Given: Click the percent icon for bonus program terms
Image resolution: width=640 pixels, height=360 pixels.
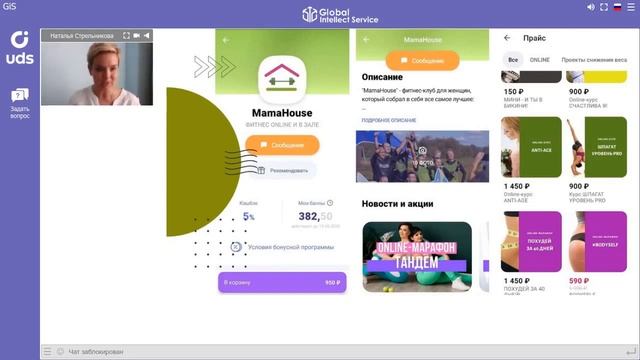Looking at the screenshot, I should [236, 247].
